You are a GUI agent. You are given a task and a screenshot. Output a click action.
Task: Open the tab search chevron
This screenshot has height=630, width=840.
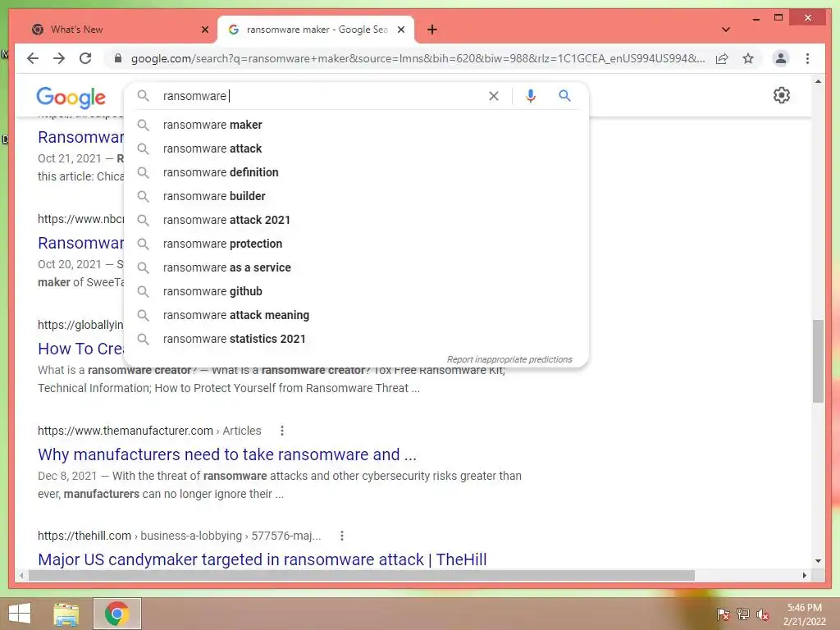pos(726,30)
